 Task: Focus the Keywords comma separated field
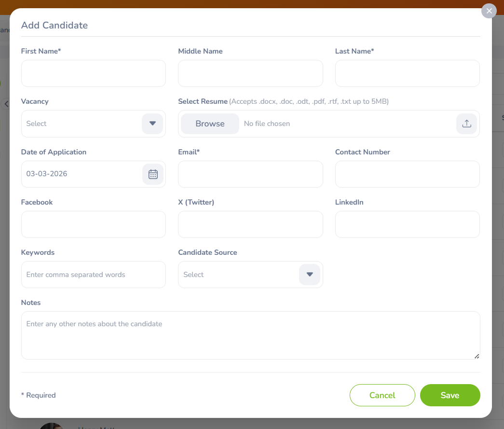[94, 275]
